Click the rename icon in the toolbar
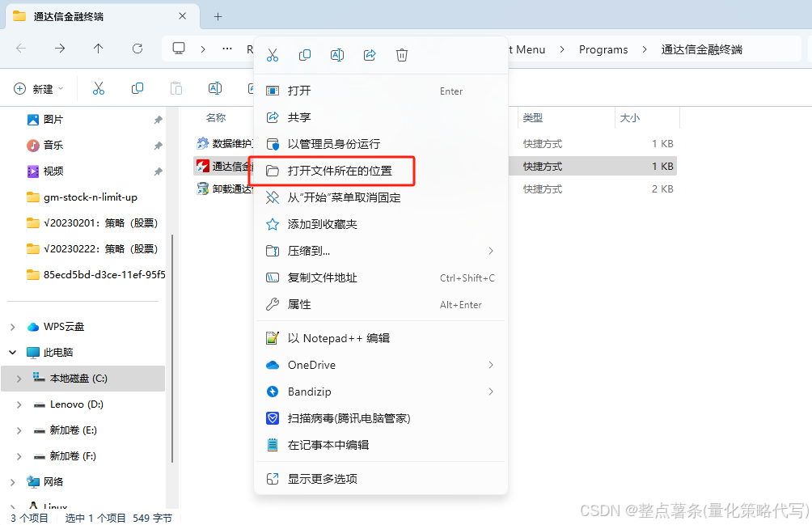The height and width of the screenshot is (525, 812). [x=215, y=88]
